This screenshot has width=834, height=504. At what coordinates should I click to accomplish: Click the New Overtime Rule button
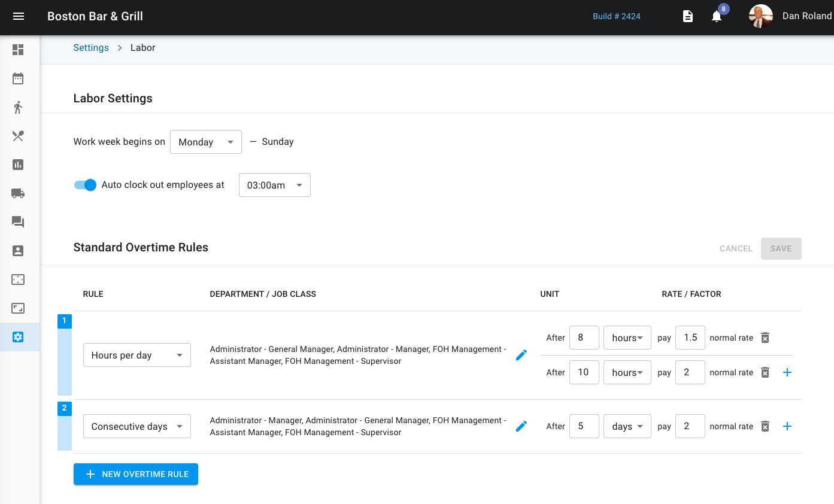click(136, 474)
